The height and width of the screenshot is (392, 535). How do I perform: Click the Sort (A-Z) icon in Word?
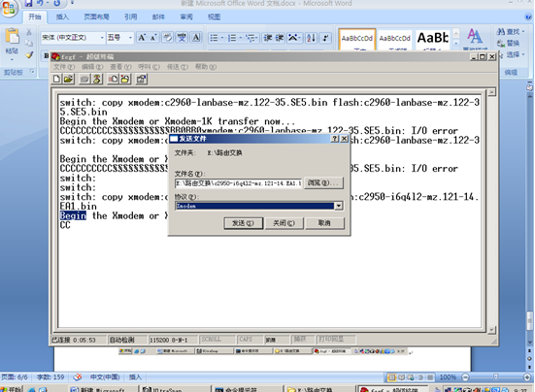tap(311, 38)
